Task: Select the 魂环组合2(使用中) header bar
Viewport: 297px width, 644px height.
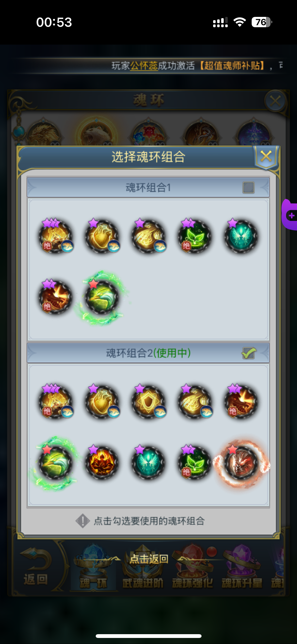Action: [148, 353]
